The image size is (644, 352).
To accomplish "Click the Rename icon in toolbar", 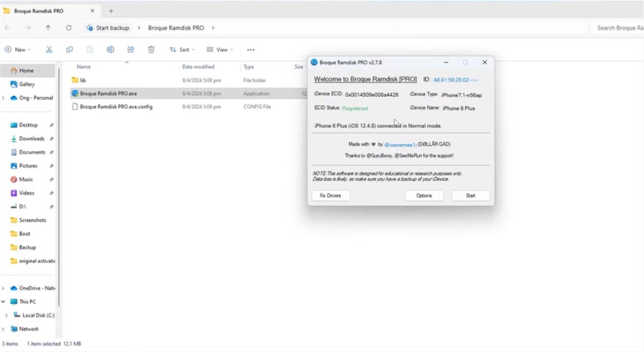I will (111, 50).
